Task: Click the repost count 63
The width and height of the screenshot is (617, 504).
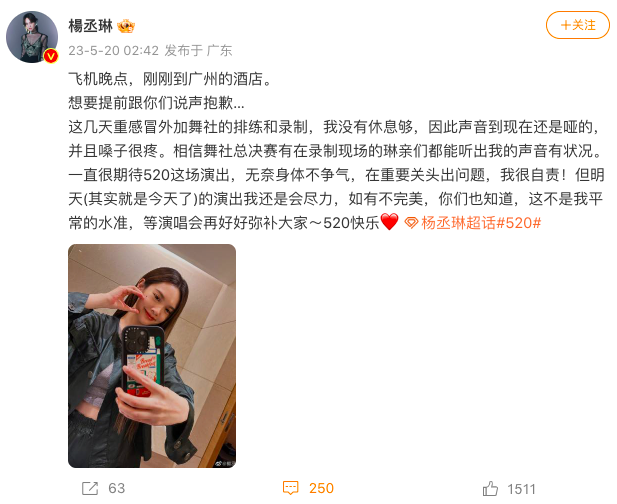Action: pos(116,488)
